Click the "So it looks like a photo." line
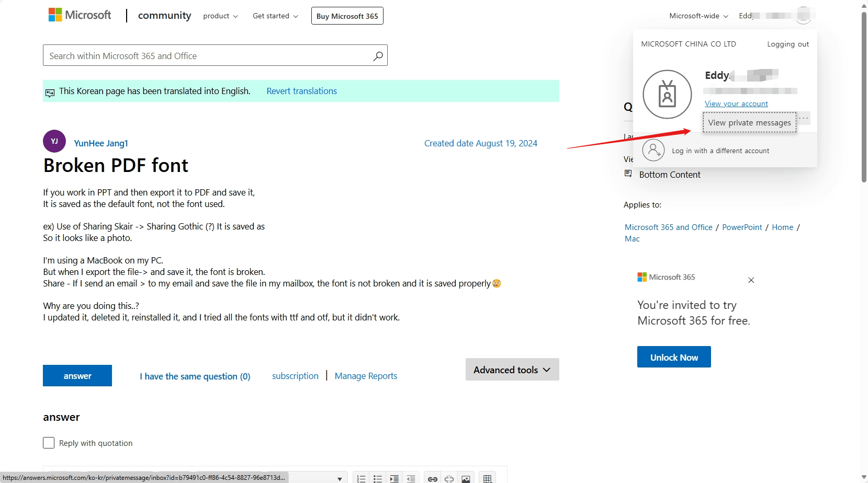 click(x=87, y=238)
